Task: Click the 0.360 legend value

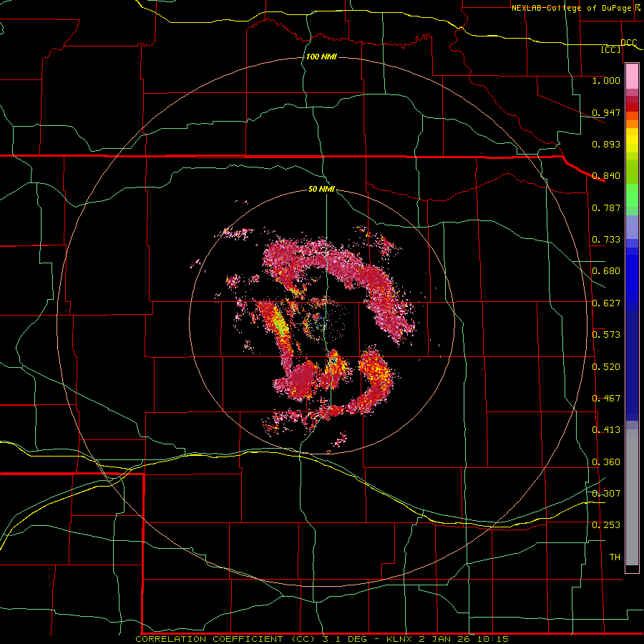Action: (x=606, y=462)
